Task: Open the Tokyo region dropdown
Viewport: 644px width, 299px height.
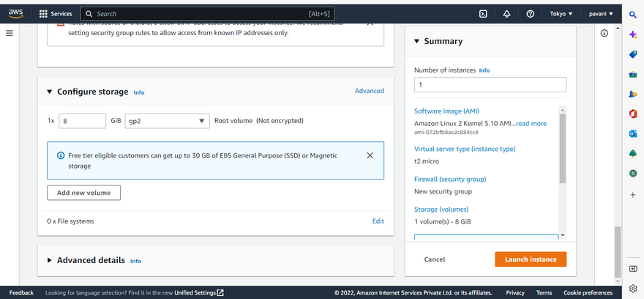Action: (x=561, y=14)
